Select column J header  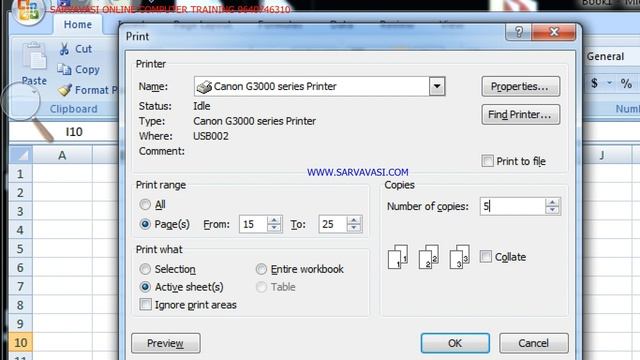(x=602, y=155)
